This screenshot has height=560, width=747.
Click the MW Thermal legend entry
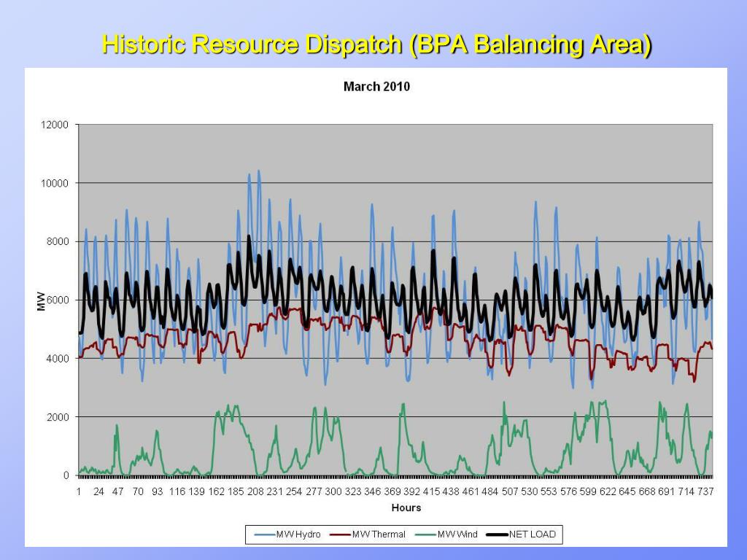368,534
